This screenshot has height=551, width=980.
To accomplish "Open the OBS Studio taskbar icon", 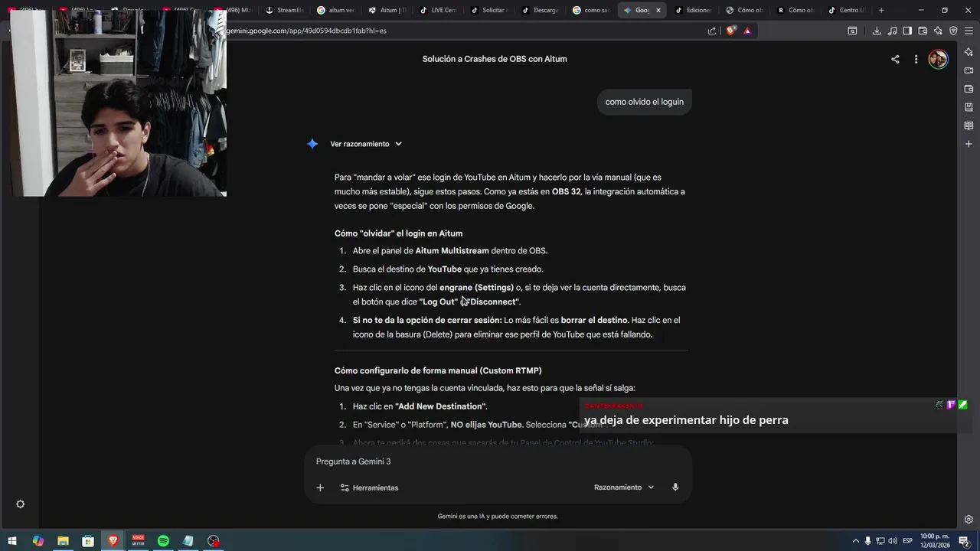I will click(214, 541).
